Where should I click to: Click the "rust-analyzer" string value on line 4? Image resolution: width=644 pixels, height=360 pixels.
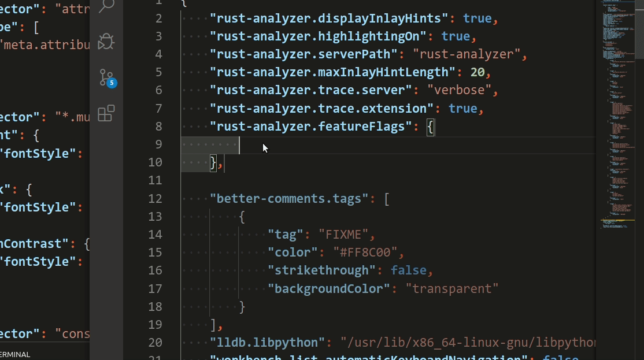click(467, 54)
